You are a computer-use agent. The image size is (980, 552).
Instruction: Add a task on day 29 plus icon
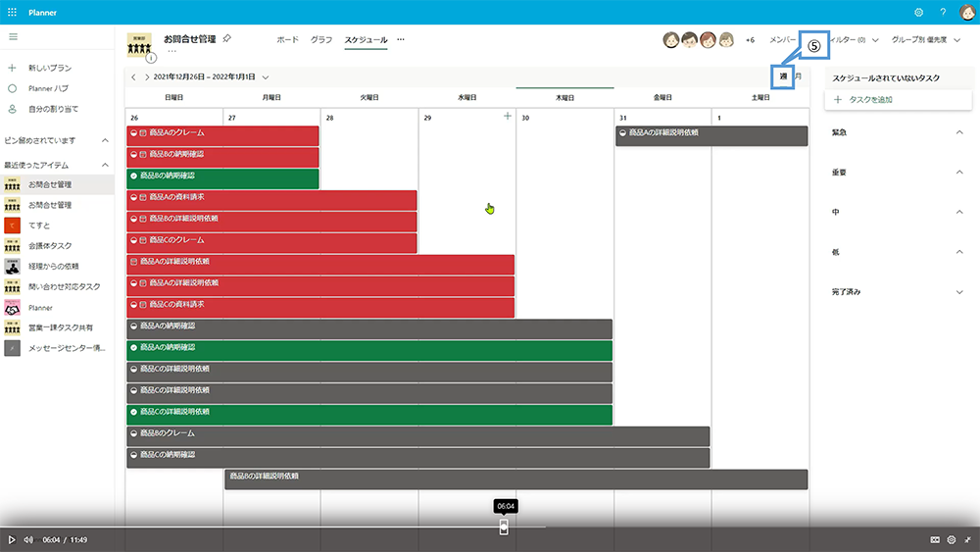(508, 117)
